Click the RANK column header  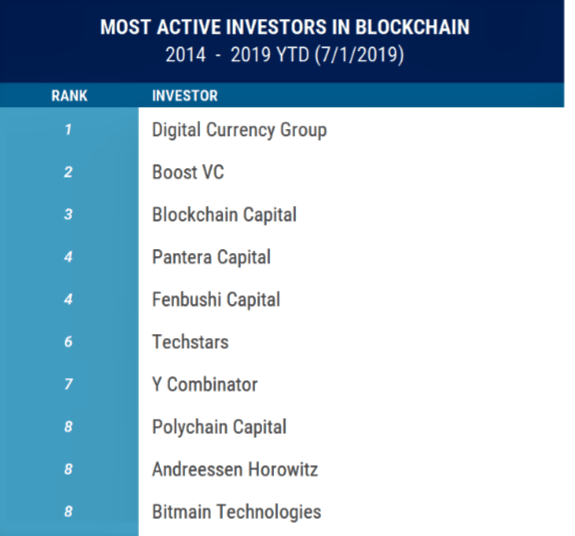pyautogui.click(x=69, y=96)
